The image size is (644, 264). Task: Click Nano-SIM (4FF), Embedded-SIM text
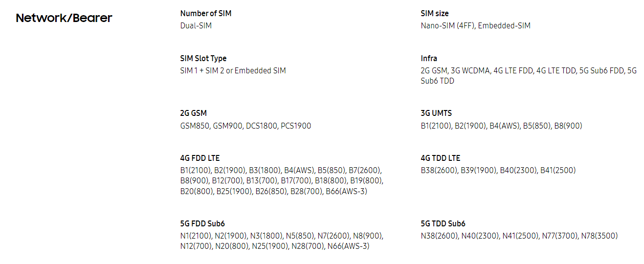[476, 25]
